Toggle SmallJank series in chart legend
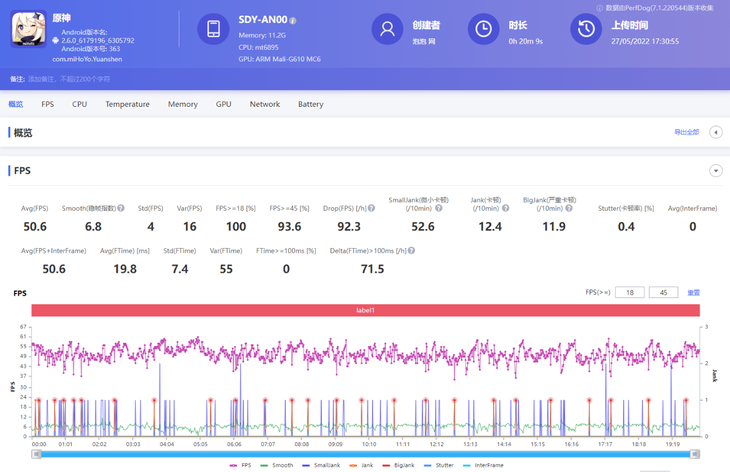730x472 pixels. (x=321, y=465)
